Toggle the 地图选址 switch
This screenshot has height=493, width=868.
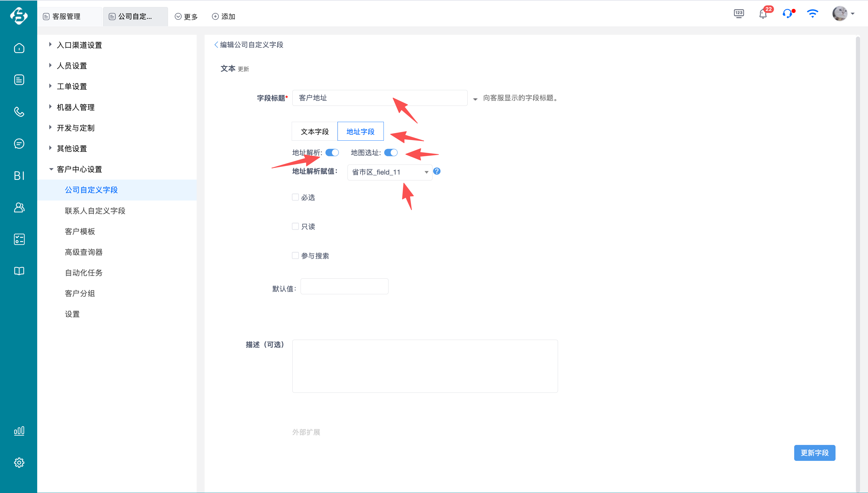point(391,153)
